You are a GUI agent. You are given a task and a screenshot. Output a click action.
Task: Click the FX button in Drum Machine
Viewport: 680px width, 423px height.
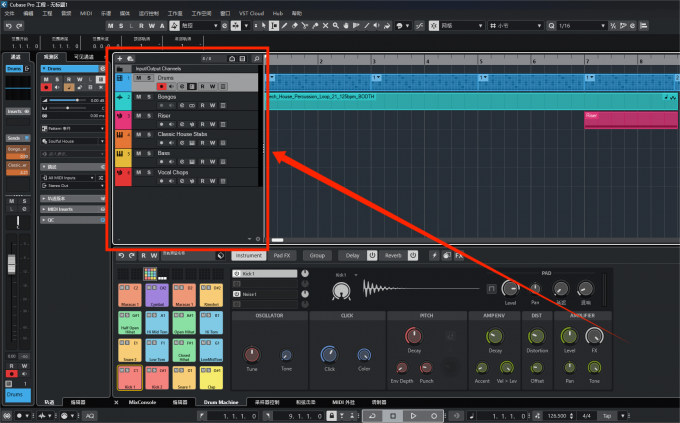click(459, 256)
